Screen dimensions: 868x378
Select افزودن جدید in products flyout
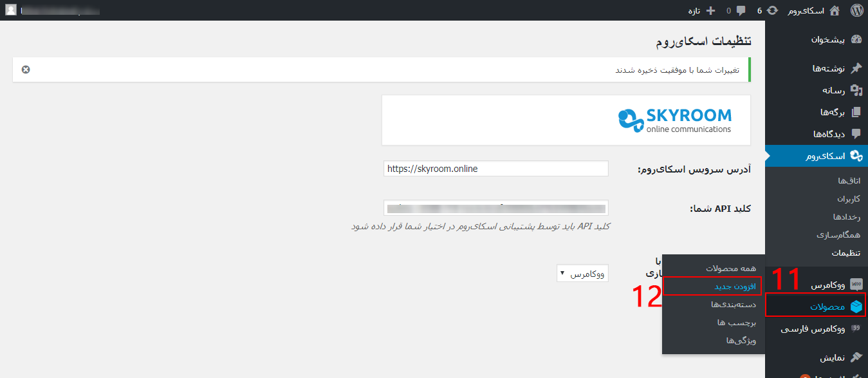pos(735,286)
